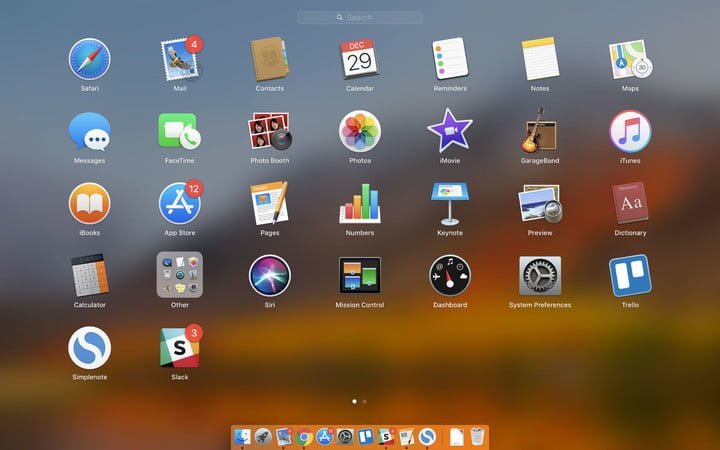Launch the Preview app
Image resolution: width=720 pixels, height=450 pixels.
pos(540,203)
